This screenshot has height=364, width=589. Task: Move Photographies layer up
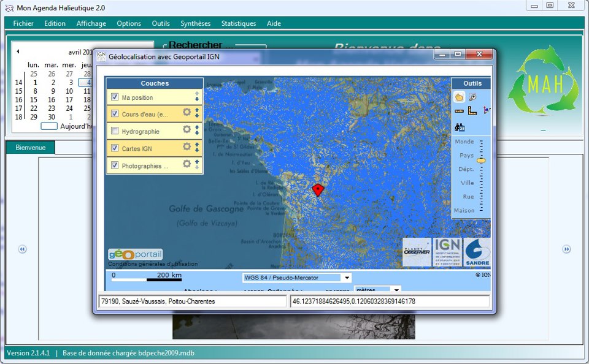[x=197, y=161]
